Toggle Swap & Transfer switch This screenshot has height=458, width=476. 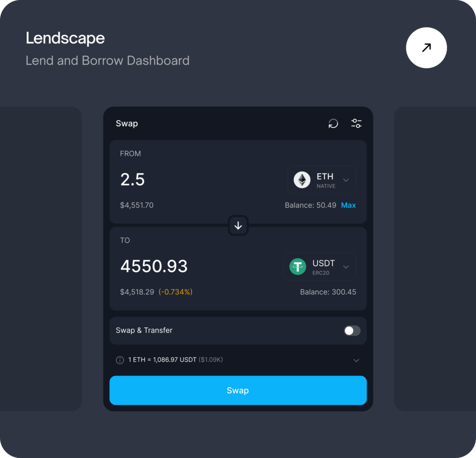click(352, 331)
